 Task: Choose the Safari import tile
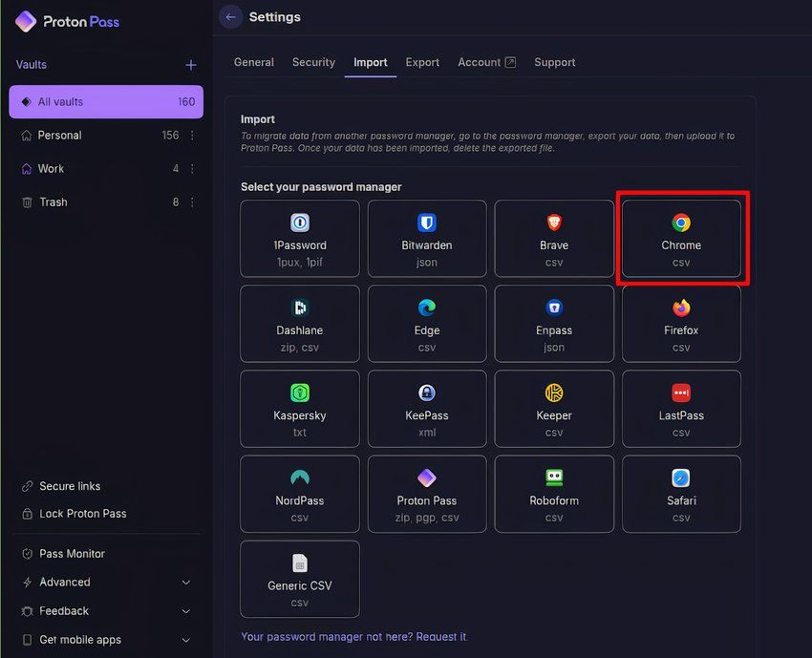pos(681,494)
